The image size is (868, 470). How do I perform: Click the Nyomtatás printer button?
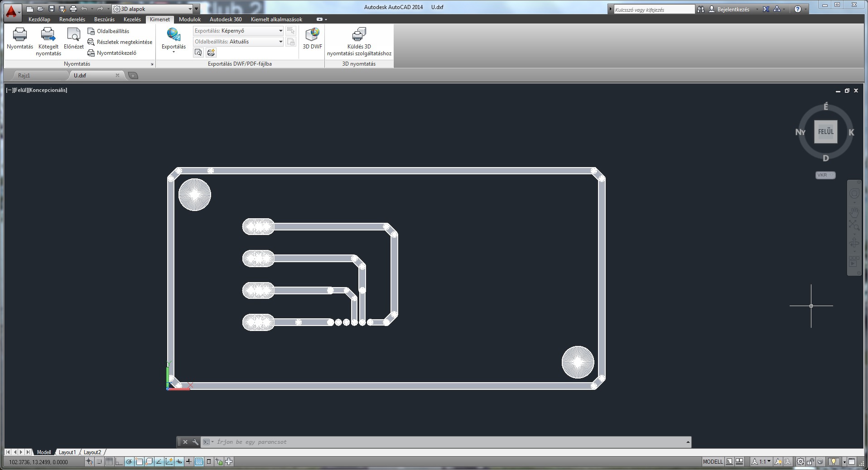pyautogui.click(x=20, y=38)
